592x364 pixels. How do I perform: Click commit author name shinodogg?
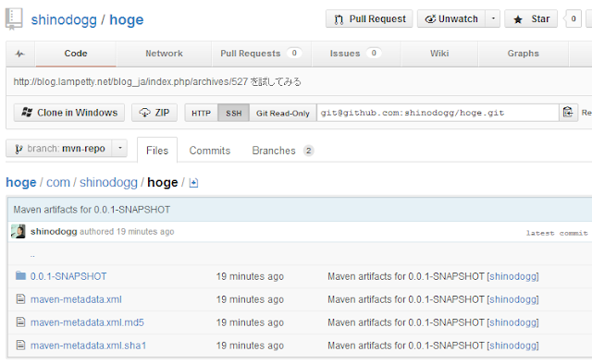coord(54,232)
